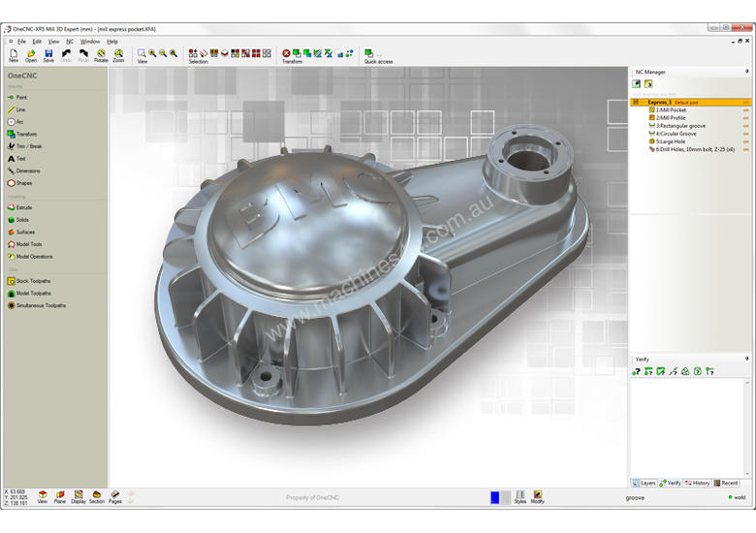Click the Rotate tool in the toolbar
This screenshot has height=533, width=756.
click(101, 54)
